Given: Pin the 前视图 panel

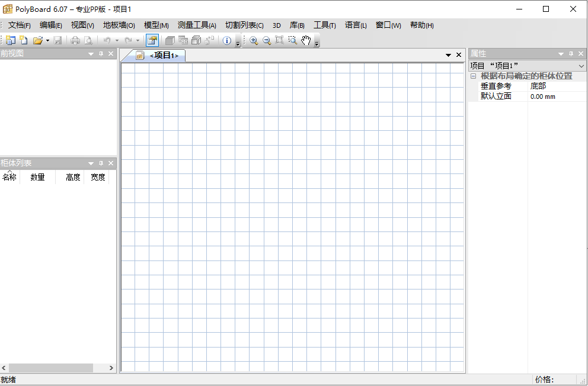Looking at the screenshot, I should click(101, 54).
